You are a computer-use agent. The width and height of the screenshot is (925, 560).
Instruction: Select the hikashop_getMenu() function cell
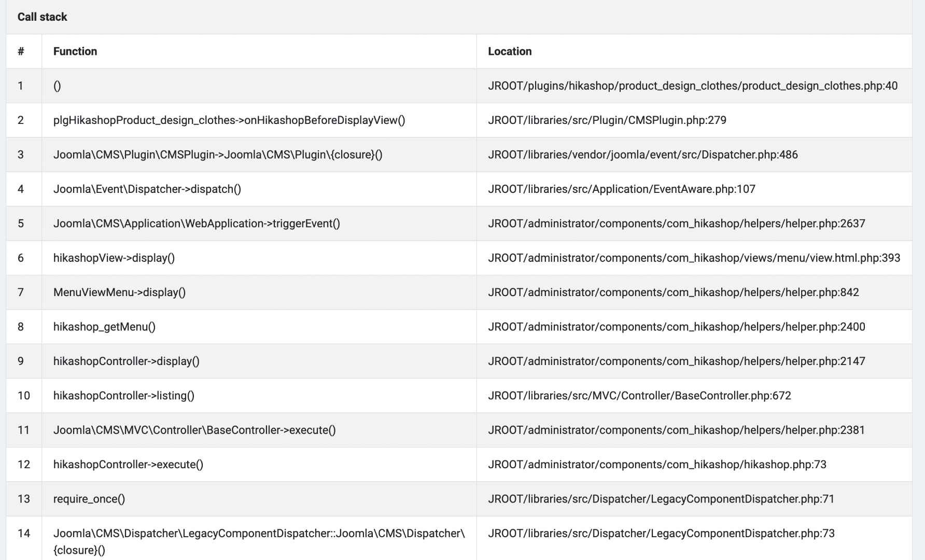click(x=104, y=327)
